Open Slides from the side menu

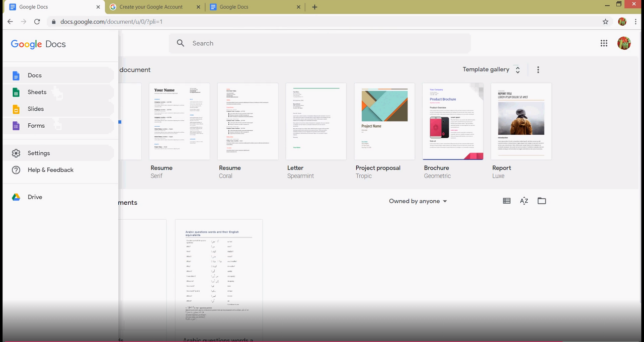coord(58,109)
